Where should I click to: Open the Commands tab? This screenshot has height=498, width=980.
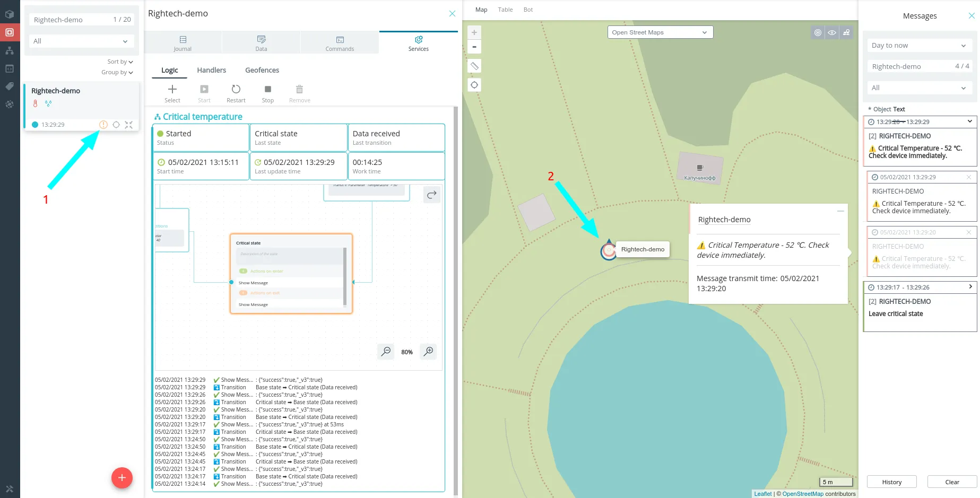pyautogui.click(x=340, y=42)
